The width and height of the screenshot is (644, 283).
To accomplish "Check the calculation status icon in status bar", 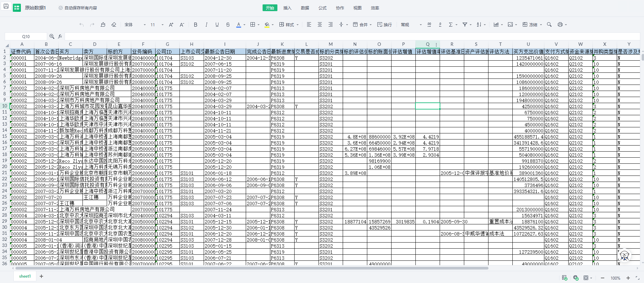I will 565,278.
